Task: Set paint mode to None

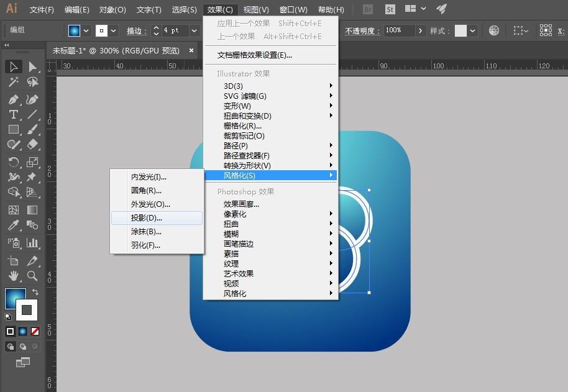Action: pyautogui.click(x=35, y=331)
